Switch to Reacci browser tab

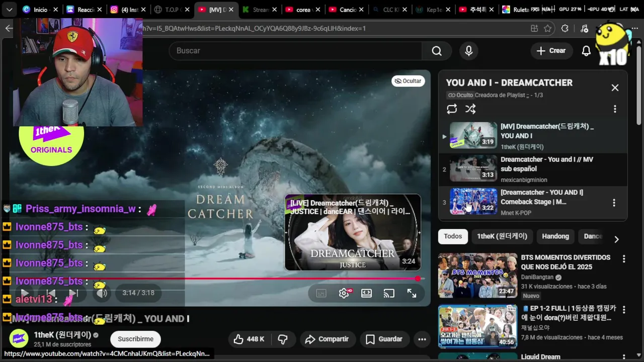coord(84,10)
